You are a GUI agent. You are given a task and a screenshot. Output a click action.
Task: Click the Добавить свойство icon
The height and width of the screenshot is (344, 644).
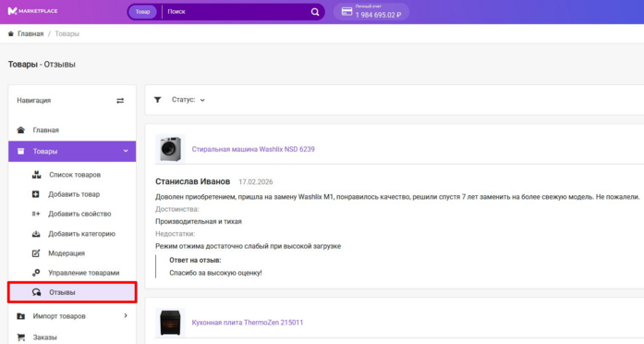click(36, 214)
